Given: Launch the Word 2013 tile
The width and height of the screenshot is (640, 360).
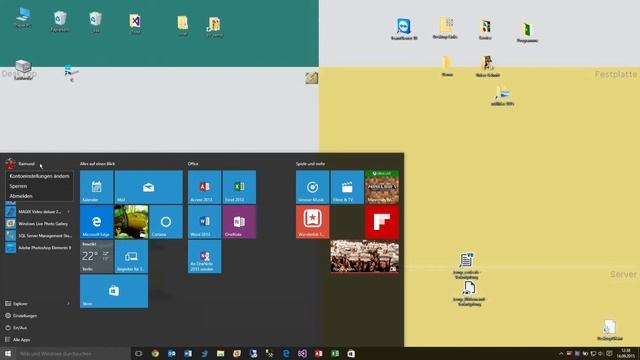Looking at the screenshot, I should click(x=204, y=222).
